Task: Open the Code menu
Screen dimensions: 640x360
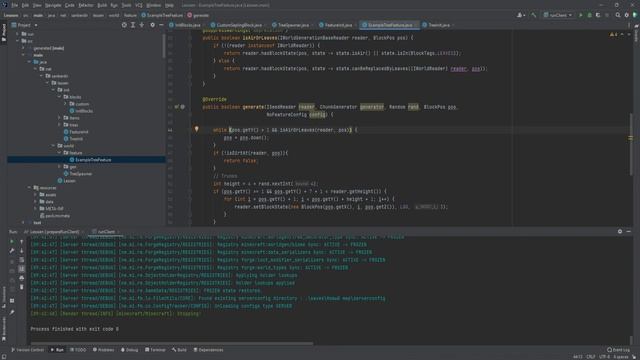Action: pyautogui.click(x=70, y=5)
